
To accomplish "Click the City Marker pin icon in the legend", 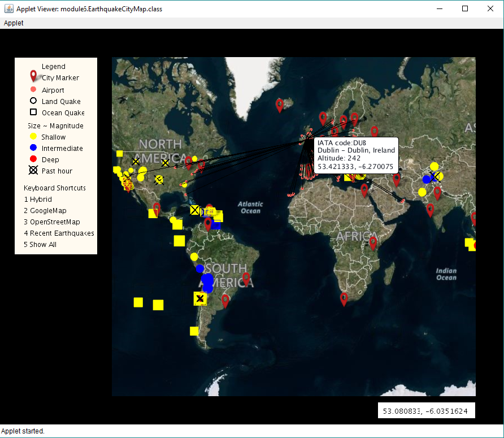I will tap(33, 75).
